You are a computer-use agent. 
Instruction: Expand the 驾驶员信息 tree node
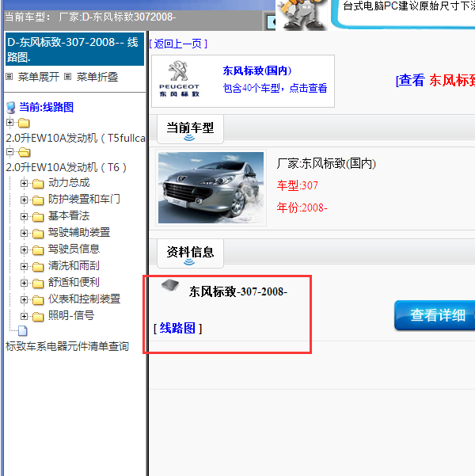24,249
